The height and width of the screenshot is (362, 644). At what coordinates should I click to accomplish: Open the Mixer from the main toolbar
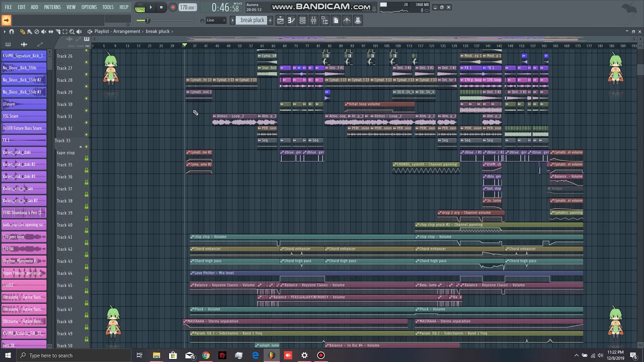[x=313, y=20]
